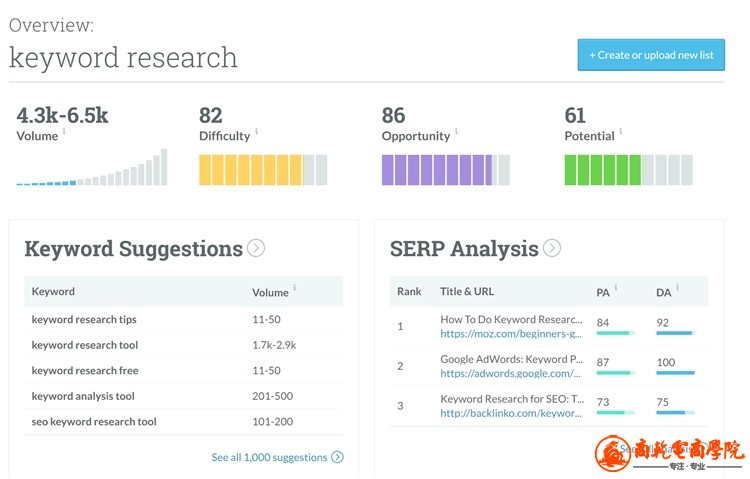750x479 pixels.
Task: Click the yellow Difficulty score bar
Action: pos(263,169)
